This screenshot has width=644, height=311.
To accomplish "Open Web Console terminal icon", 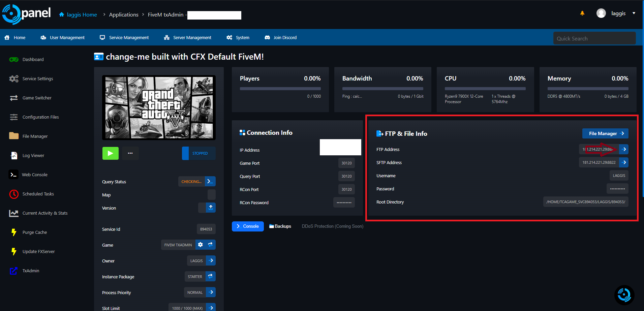I will pos(13,174).
